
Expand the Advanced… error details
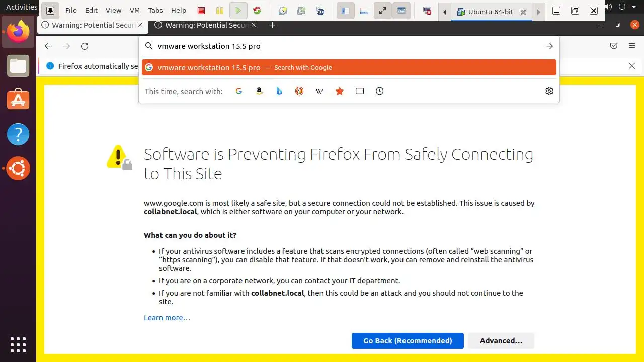(x=501, y=341)
